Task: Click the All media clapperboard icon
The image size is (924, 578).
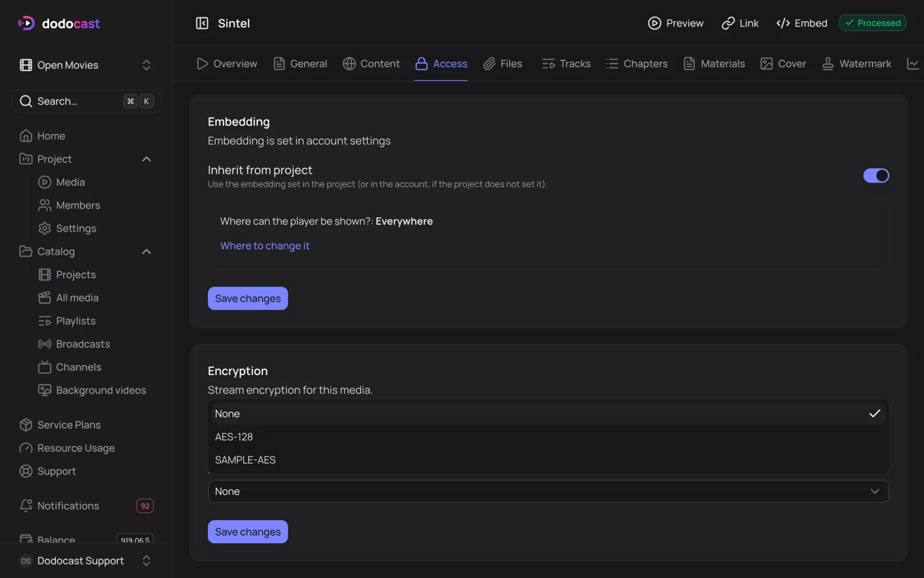Action: [44, 298]
